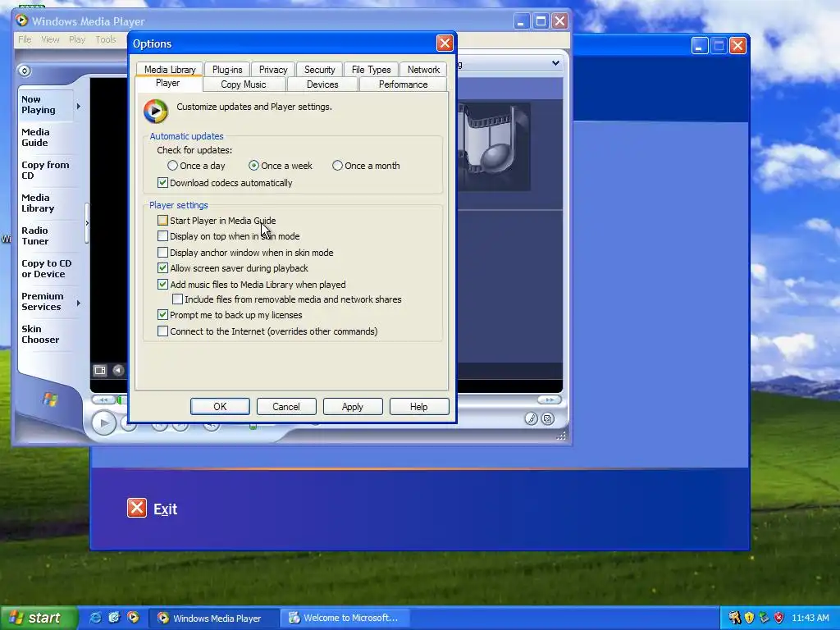The height and width of the screenshot is (630, 840).
Task: Click the red X Exit icon
Action: tap(137, 508)
